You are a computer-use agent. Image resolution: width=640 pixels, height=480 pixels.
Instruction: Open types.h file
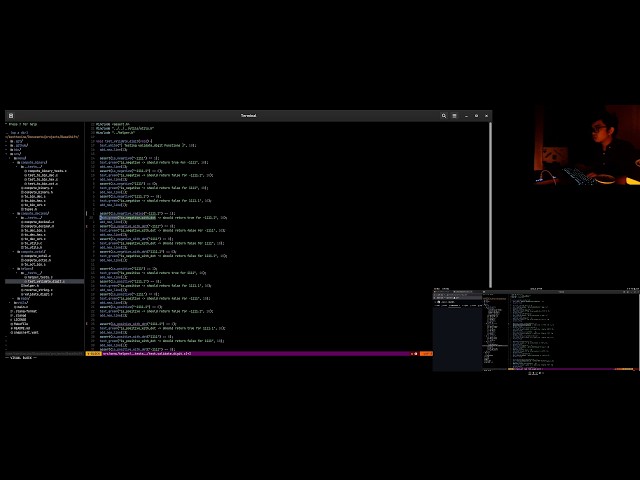pos(29,209)
